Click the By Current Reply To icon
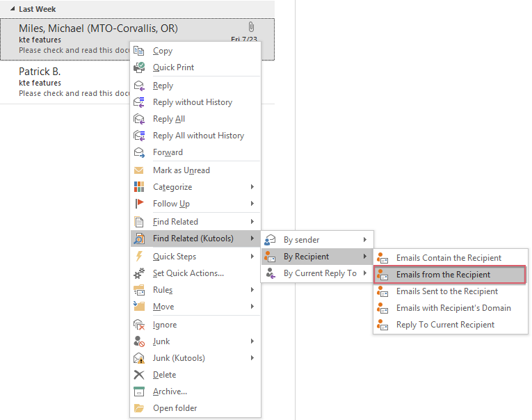Screen dimensions: 532x420 click(270, 273)
